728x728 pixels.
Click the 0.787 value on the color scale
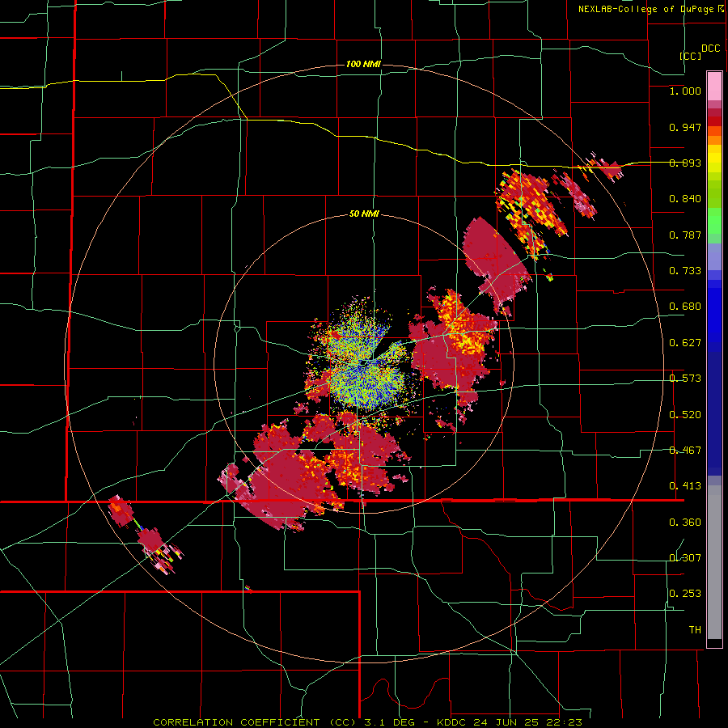coord(685,235)
